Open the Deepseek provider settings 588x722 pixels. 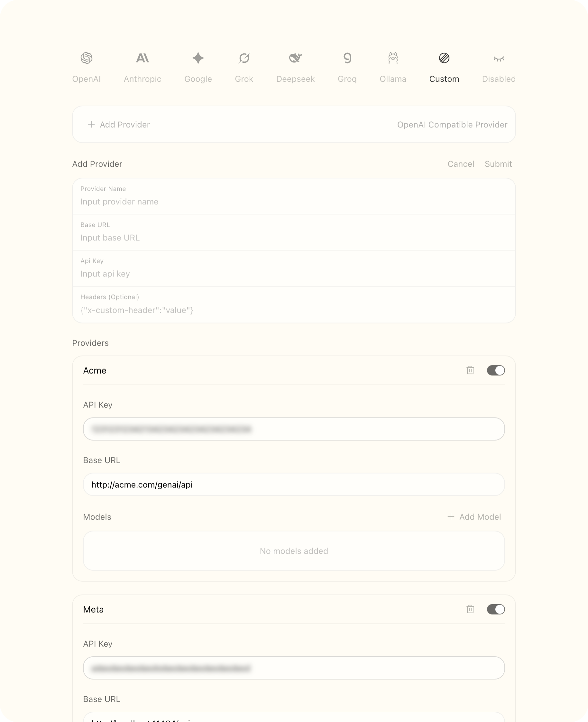(x=295, y=66)
